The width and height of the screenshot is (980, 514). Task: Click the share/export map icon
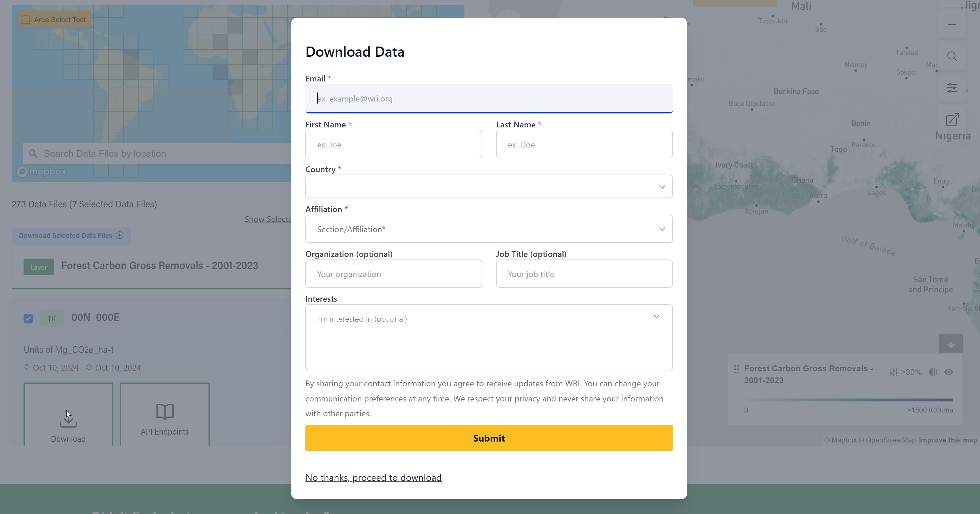(x=952, y=120)
